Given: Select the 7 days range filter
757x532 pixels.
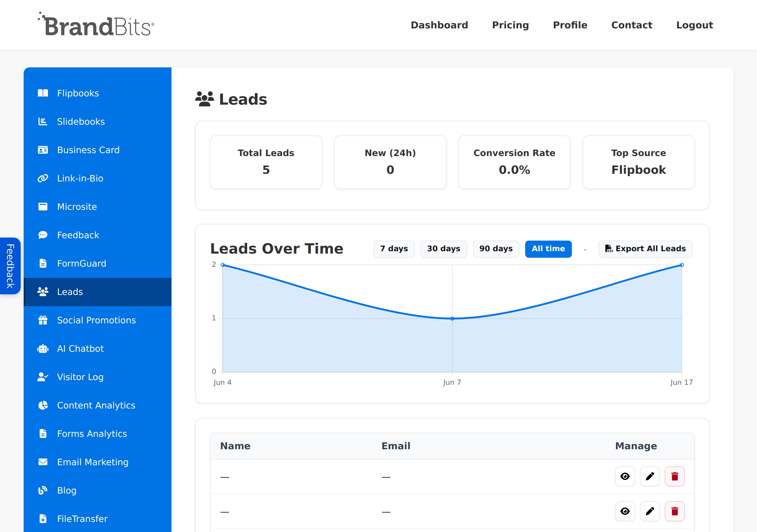Looking at the screenshot, I should 394,249.
